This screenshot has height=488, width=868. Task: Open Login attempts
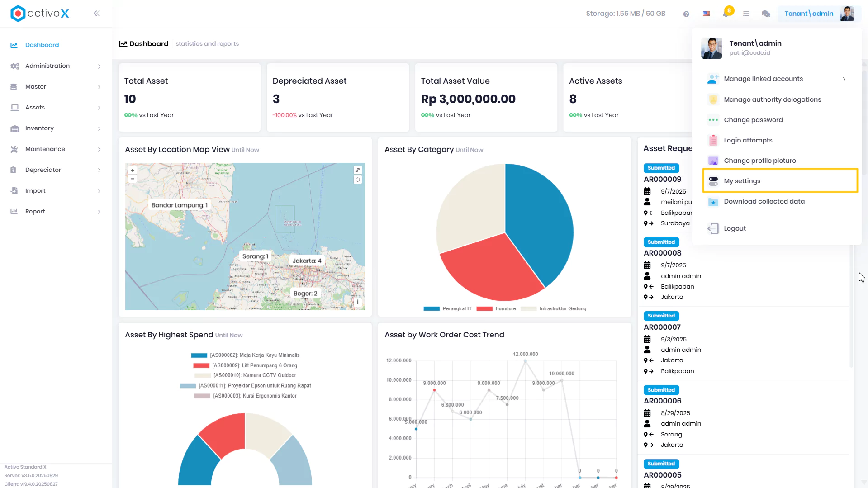(x=777, y=140)
